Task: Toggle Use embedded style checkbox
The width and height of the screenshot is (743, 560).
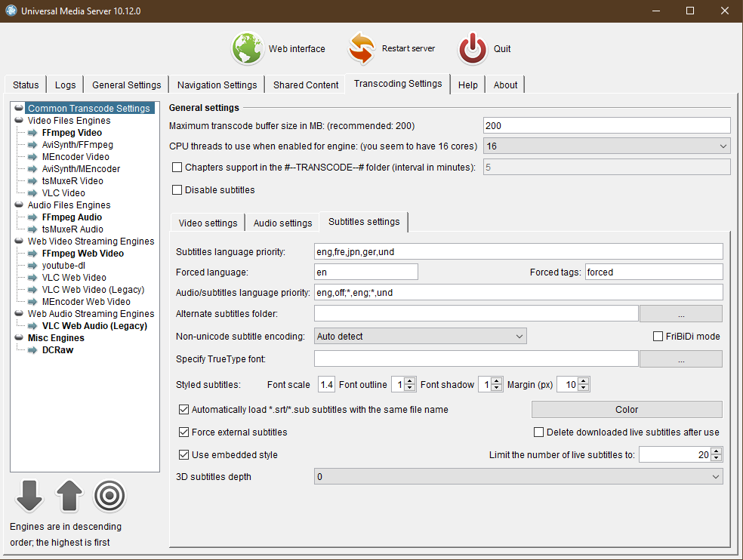Action: (x=183, y=455)
